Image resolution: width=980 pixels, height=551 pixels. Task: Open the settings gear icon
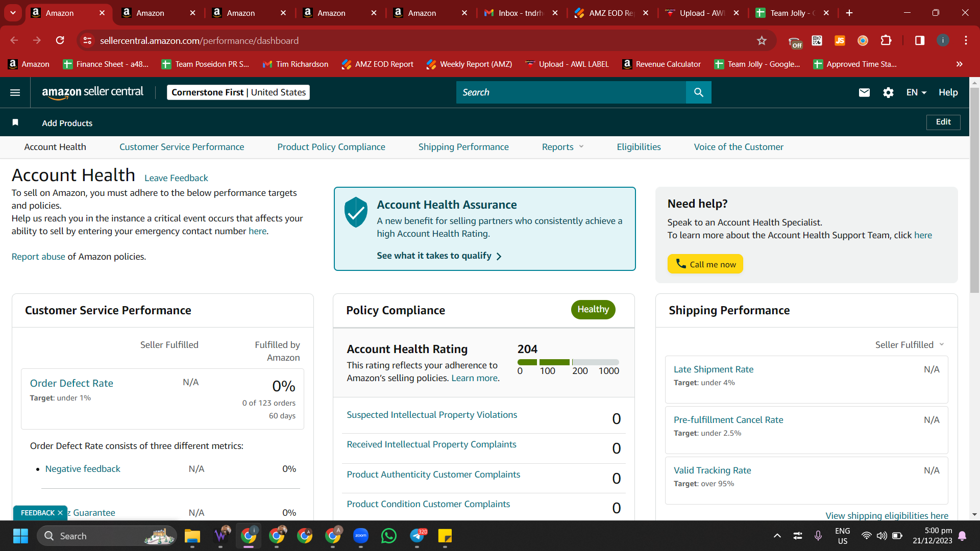tap(888, 92)
